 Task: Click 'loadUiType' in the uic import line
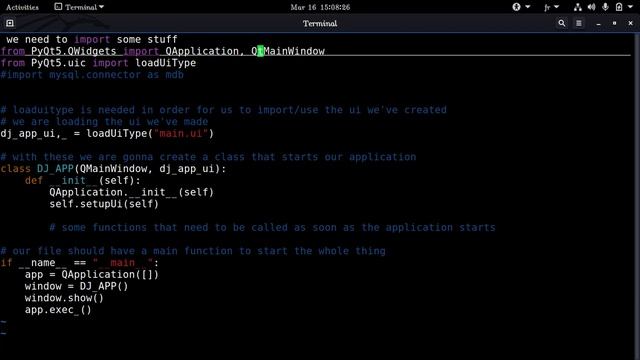tap(165, 63)
